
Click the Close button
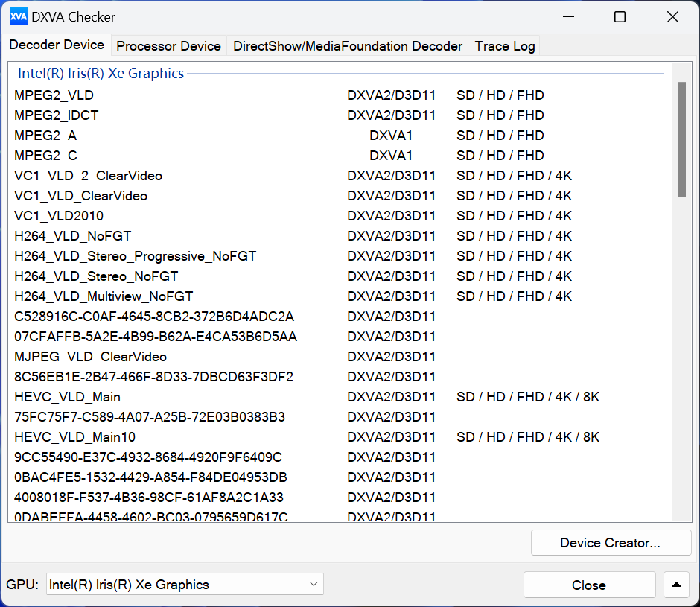(589, 585)
